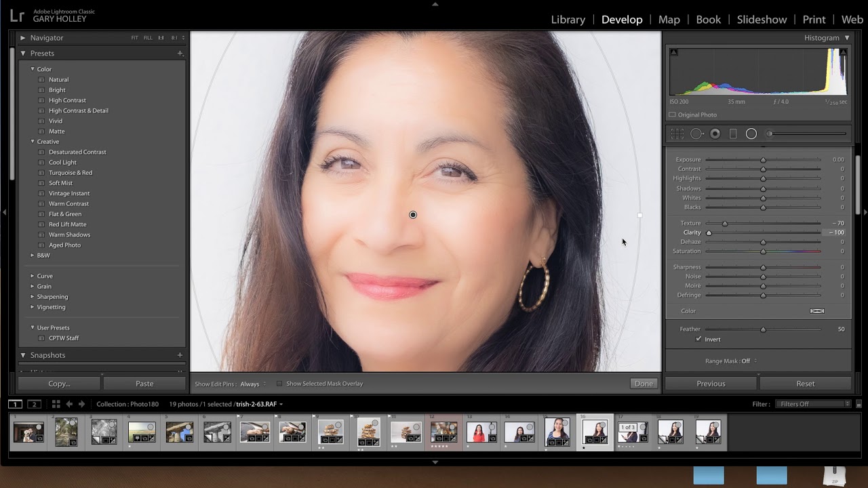Open the Filters Off filter dropdown
The height and width of the screenshot is (488, 868).
pos(813,404)
